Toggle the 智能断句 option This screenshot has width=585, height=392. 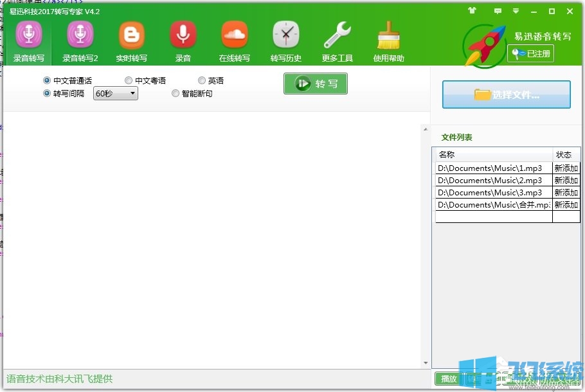[x=175, y=93]
